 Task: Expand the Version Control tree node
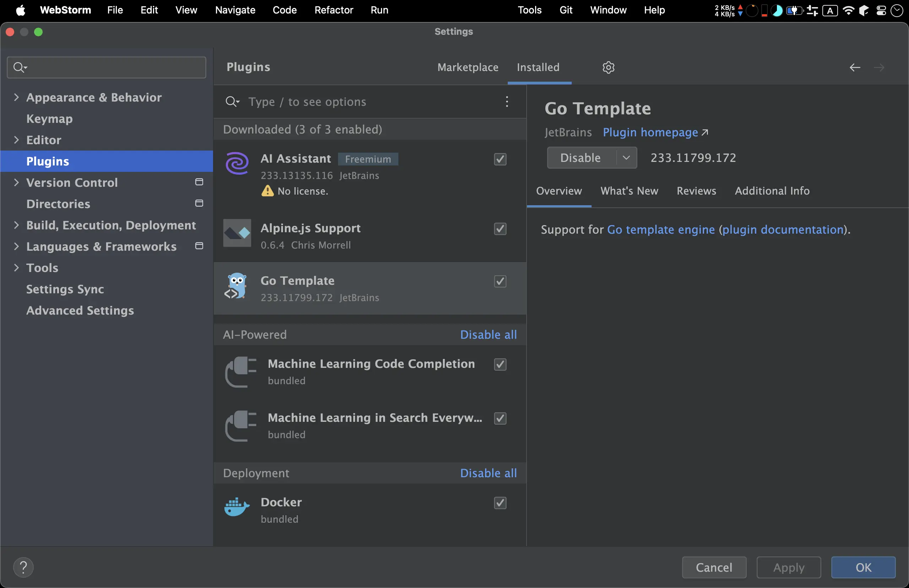[x=16, y=183]
